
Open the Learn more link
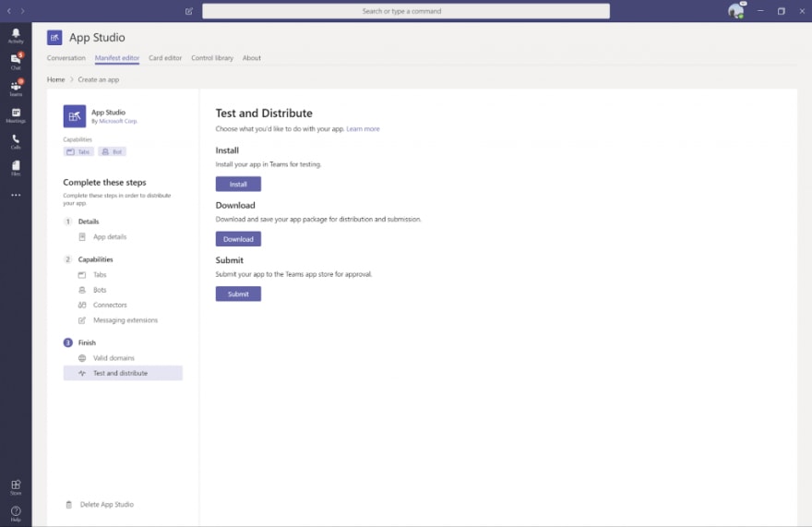click(x=363, y=129)
